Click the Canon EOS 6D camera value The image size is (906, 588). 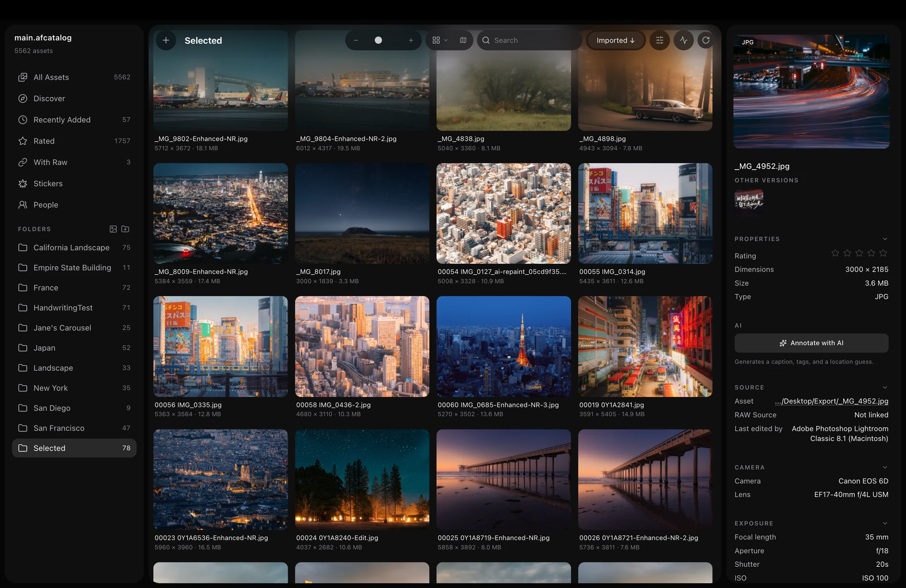863,481
